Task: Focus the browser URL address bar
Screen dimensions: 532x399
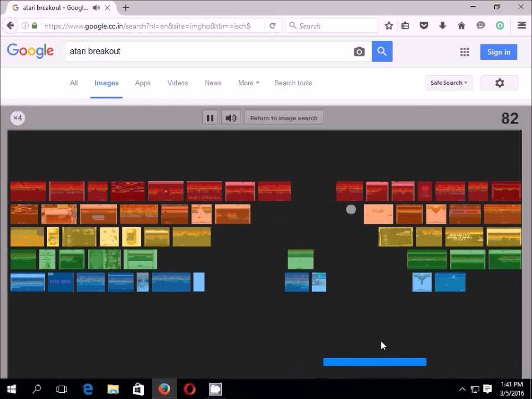Action: (152, 26)
